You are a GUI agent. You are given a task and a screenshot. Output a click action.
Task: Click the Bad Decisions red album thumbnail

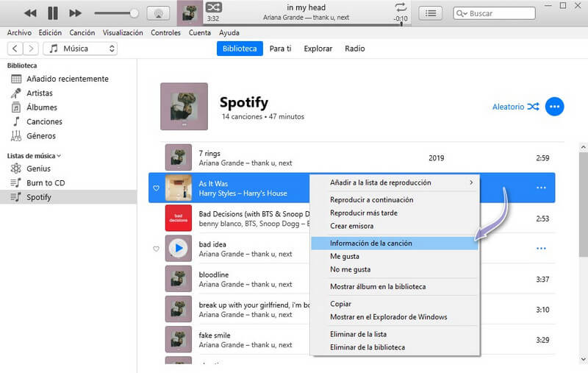179,218
